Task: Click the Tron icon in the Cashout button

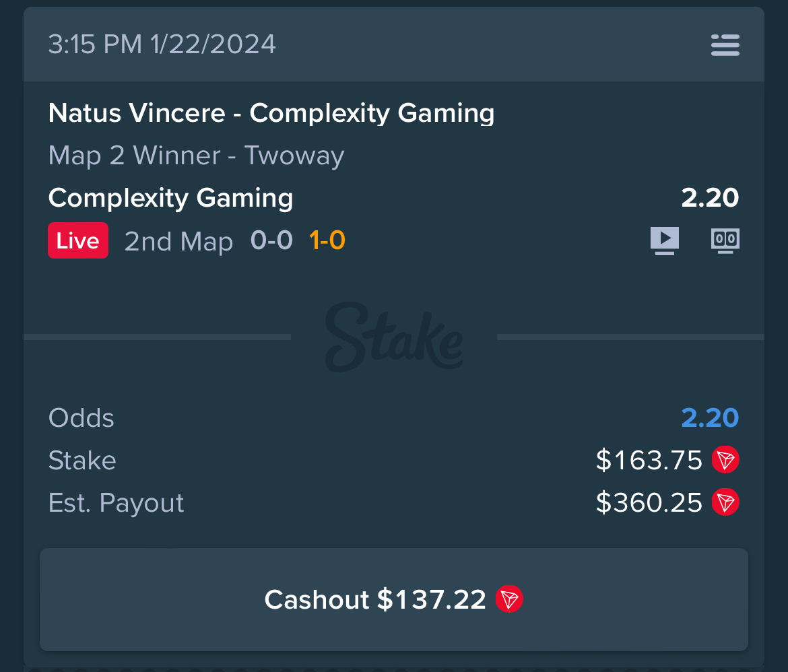Action: [509, 599]
